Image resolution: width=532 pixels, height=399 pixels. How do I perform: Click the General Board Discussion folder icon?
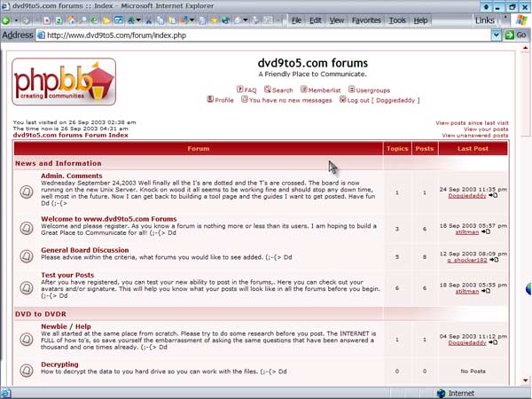pyautogui.click(x=26, y=256)
